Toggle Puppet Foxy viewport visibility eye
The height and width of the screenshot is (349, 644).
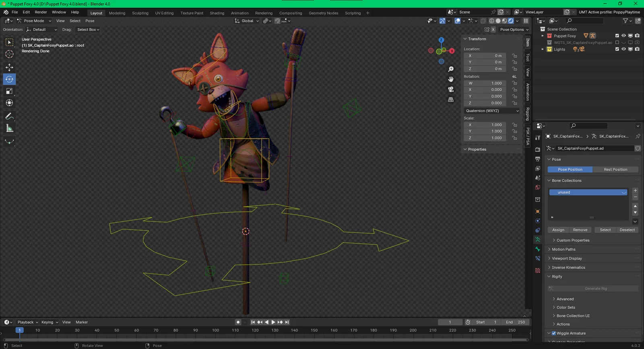[623, 36]
